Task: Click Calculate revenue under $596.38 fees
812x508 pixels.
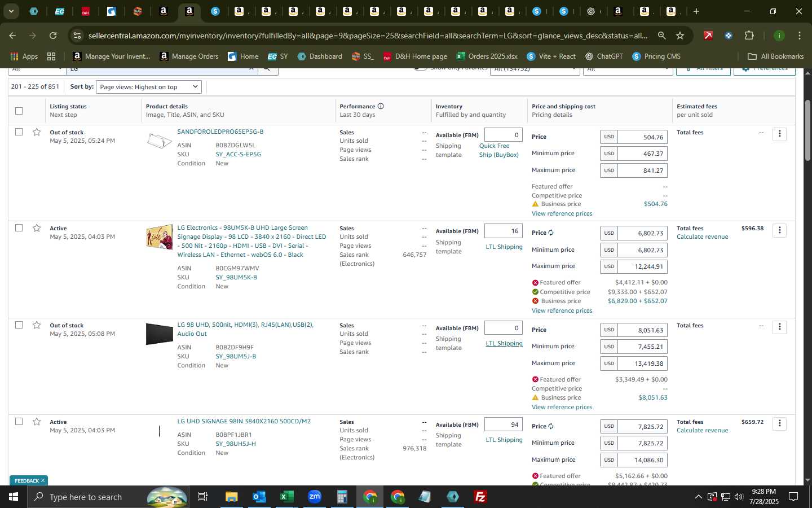Action: click(x=702, y=237)
